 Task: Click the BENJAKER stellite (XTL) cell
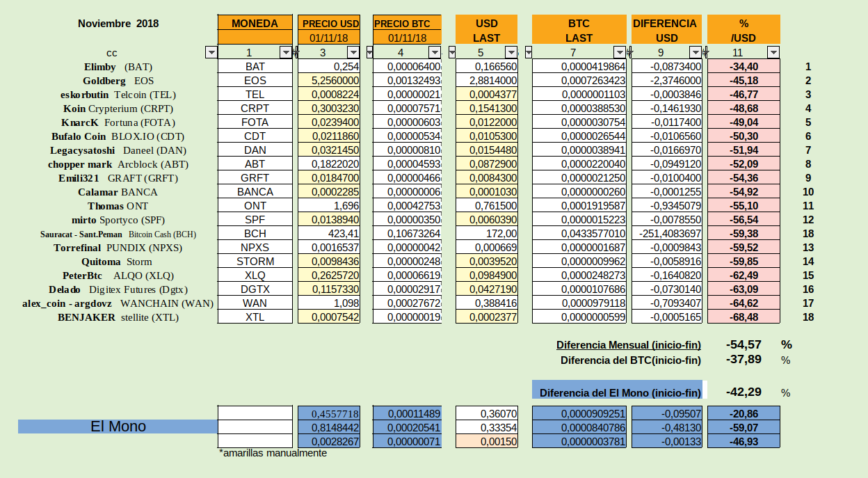pos(118,317)
